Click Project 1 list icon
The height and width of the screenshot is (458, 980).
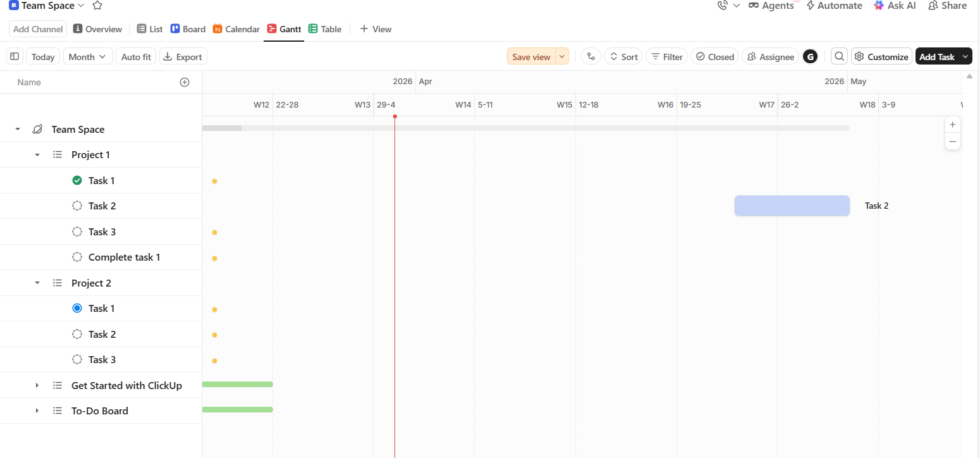pos(58,154)
